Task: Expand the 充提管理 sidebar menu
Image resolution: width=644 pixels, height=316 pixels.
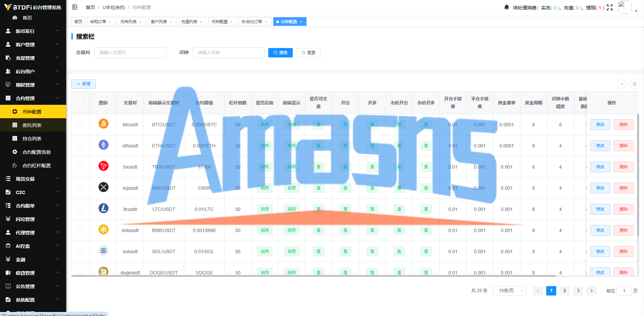Action: pos(33,58)
